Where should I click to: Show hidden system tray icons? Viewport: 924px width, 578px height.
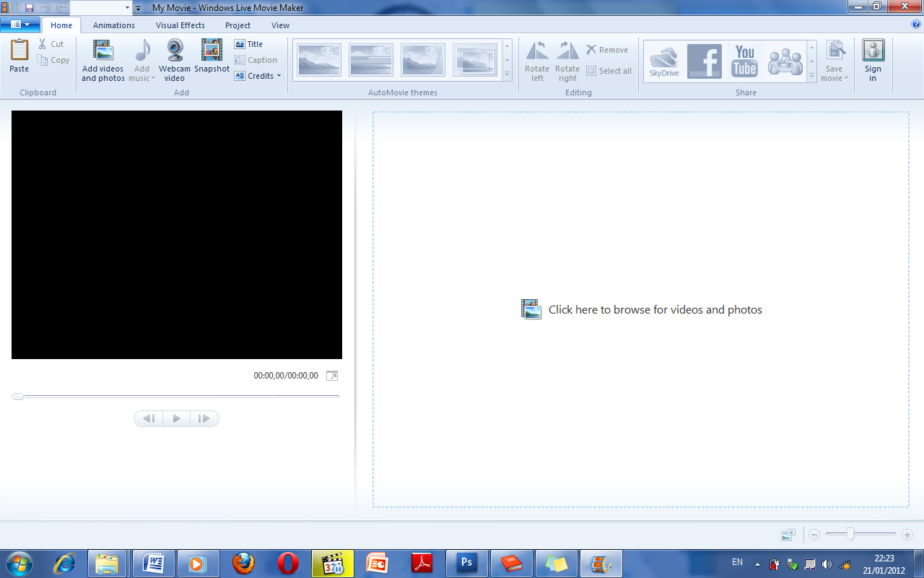tap(757, 564)
